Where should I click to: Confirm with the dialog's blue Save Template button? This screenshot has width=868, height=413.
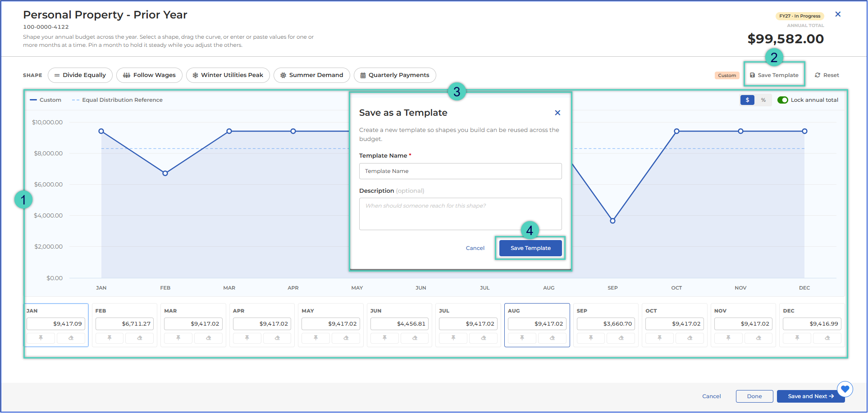(530, 248)
